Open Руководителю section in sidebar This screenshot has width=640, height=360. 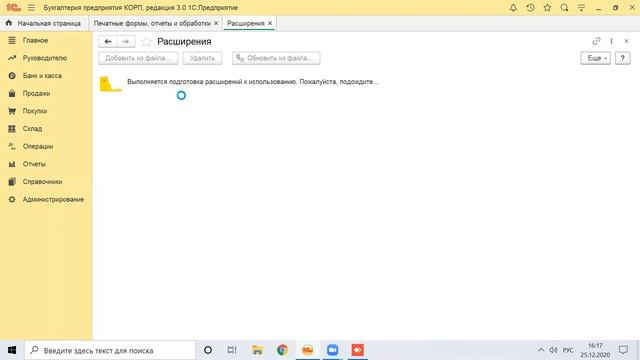tap(46, 58)
